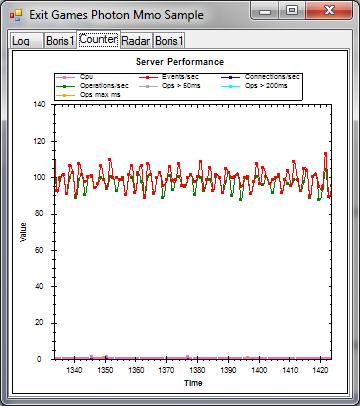Maximize the Photon Mmo Sample window
The height and width of the screenshot is (406, 360).
292,11
